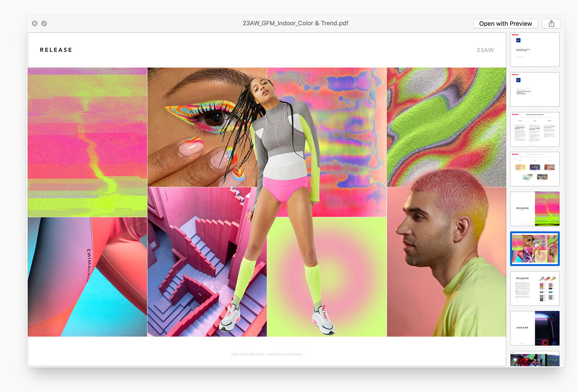578x392 pixels.
Task: Open the third thumbnail with text columns
Action: pos(534,129)
